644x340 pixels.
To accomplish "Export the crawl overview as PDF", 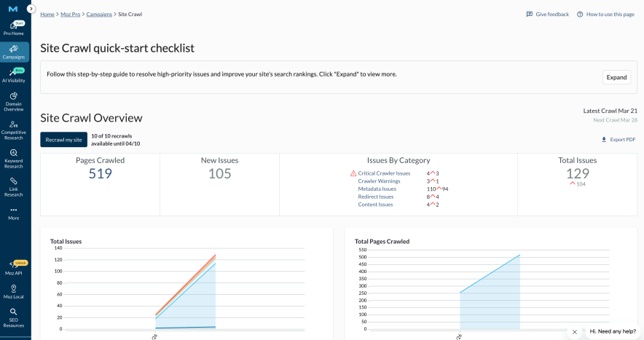I will pyautogui.click(x=618, y=140).
